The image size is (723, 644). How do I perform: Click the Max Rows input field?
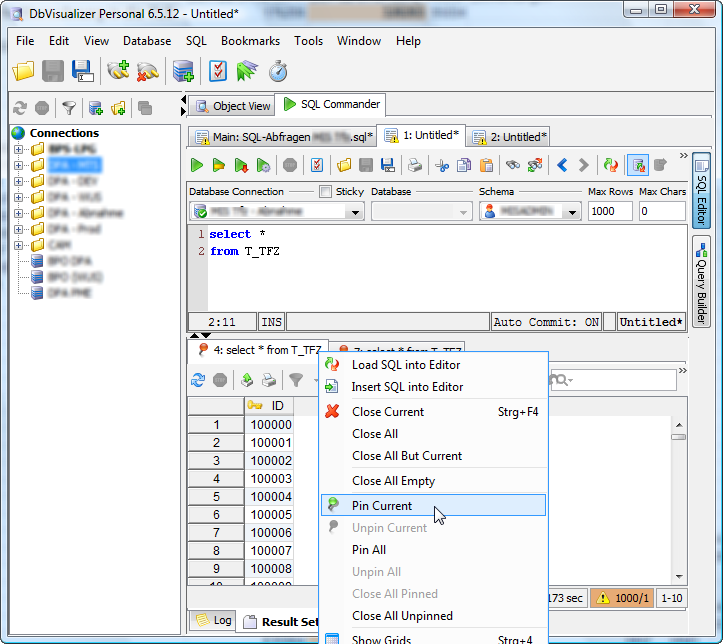click(610, 212)
